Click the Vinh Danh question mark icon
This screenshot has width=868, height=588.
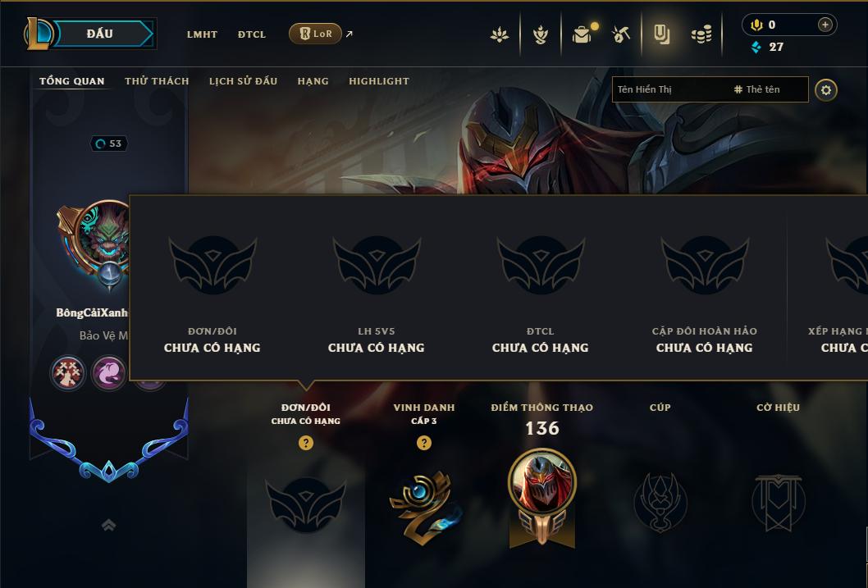pos(424,443)
